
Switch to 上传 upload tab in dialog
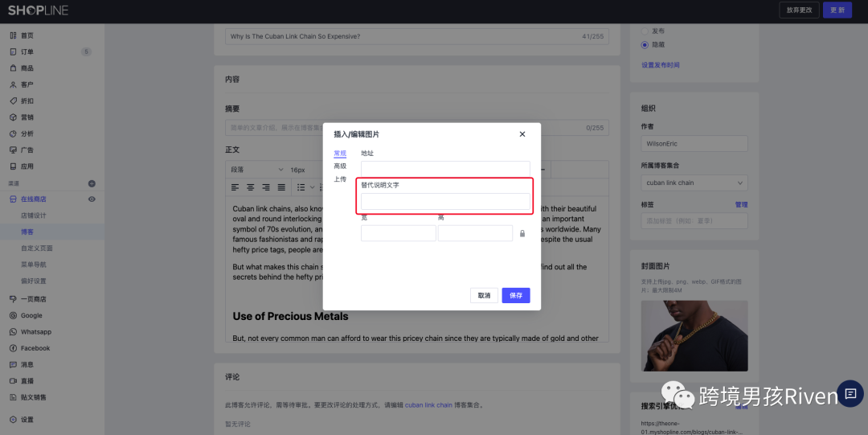(x=340, y=179)
